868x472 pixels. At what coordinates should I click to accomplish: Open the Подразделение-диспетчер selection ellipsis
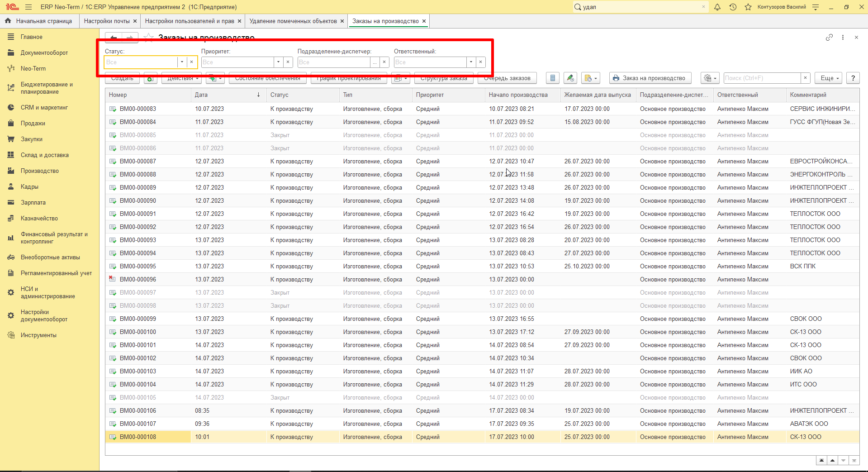pyautogui.click(x=375, y=62)
